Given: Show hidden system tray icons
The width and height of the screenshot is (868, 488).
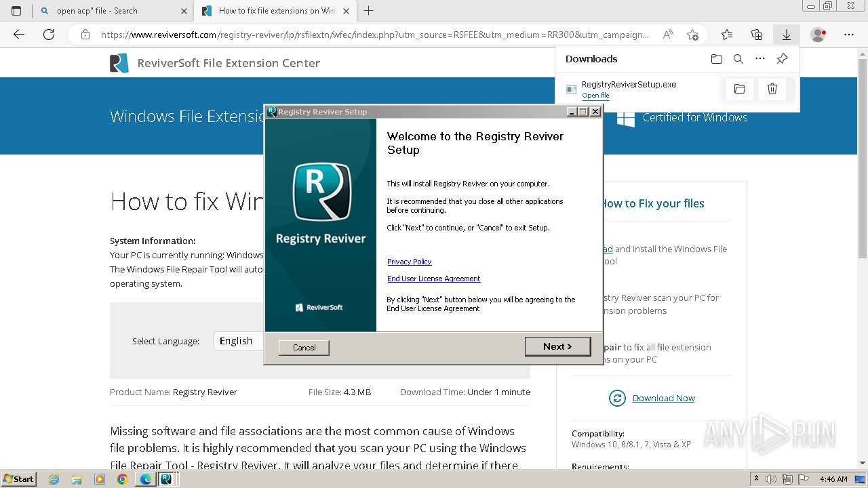Looking at the screenshot, I should [756, 479].
